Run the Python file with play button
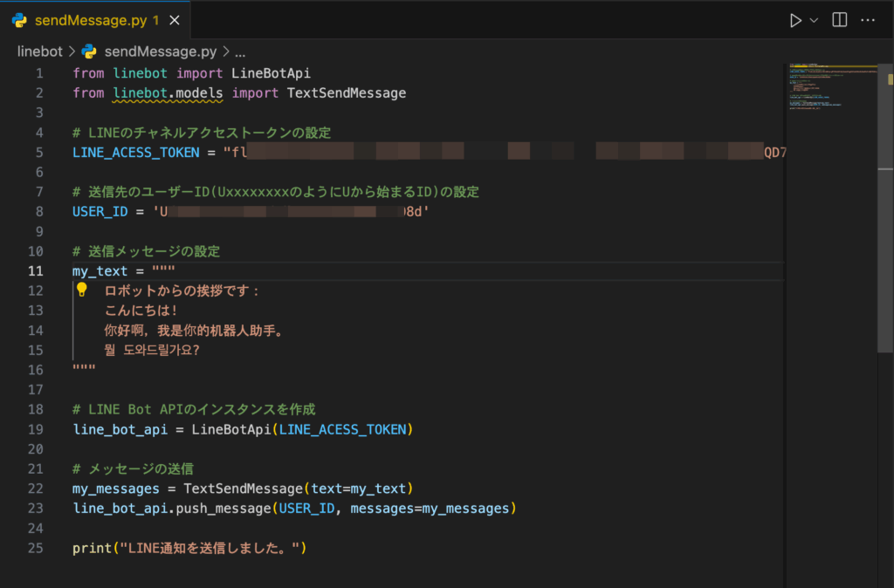Screen dimensions: 894x588 coord(795,20)
